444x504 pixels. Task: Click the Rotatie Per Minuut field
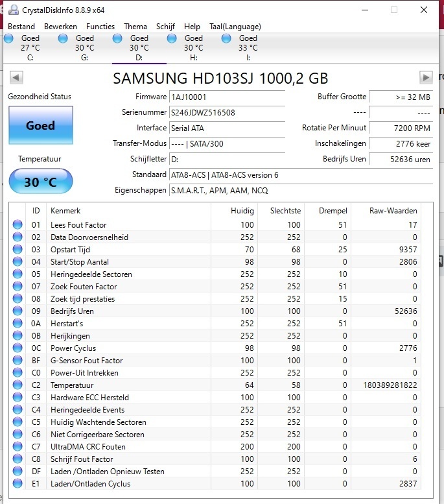click(401, 128)
